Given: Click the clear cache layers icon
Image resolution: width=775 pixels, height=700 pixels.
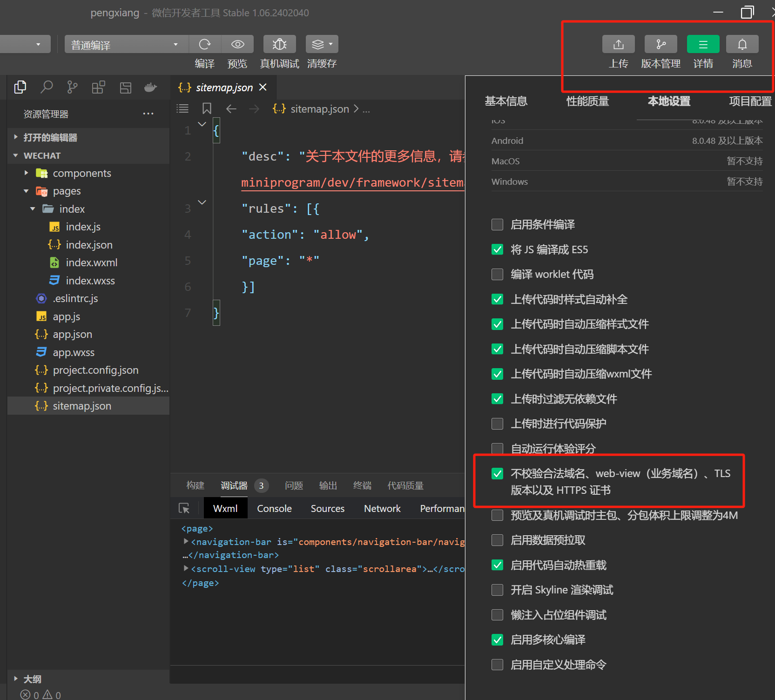Looking at the screenshot, I should (x=317, y=44).
